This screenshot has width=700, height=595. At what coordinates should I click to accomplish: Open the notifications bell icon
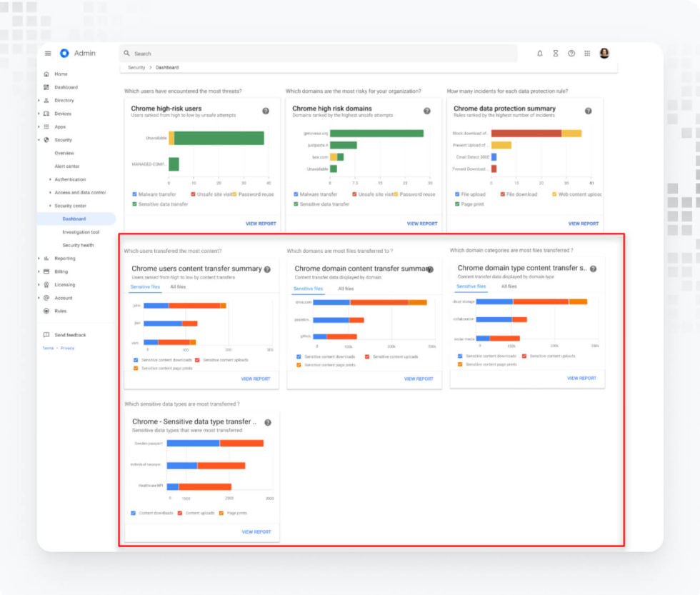click(540, 53)
